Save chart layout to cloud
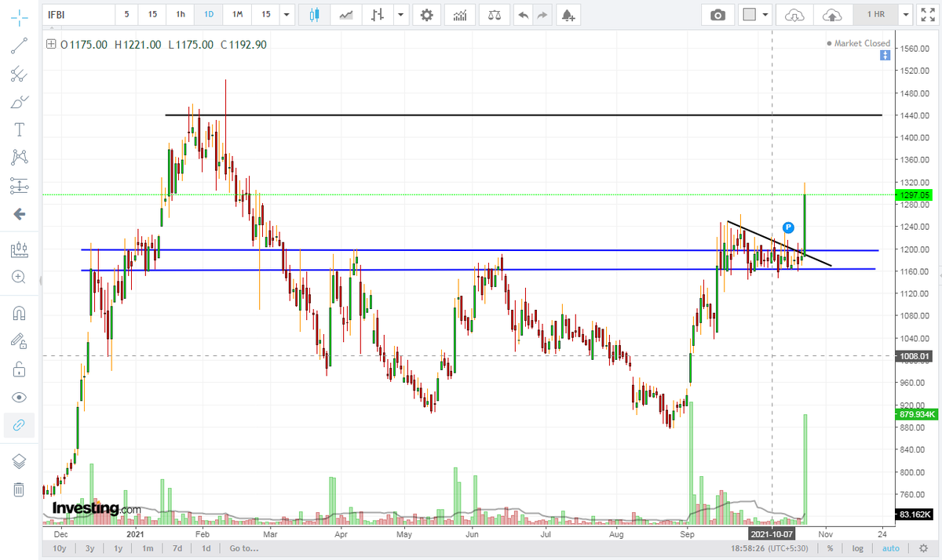Viewport: 942px width, 560px height. tap(832, 14)
